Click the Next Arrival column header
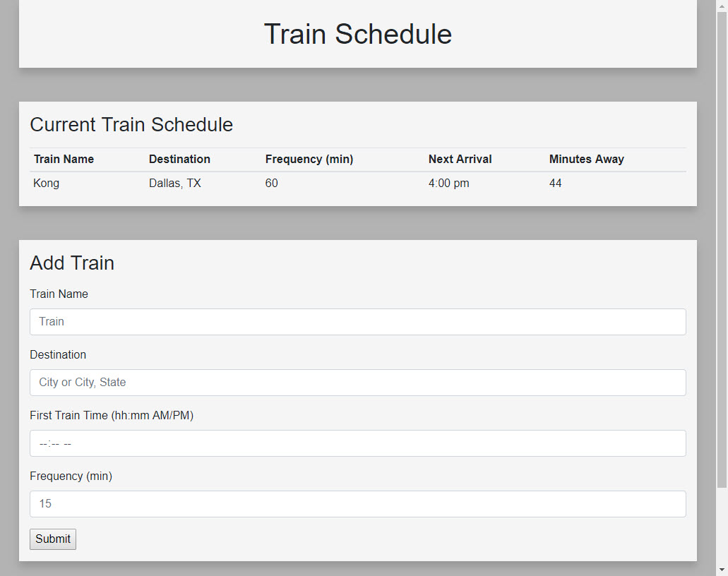 point(460,159)
